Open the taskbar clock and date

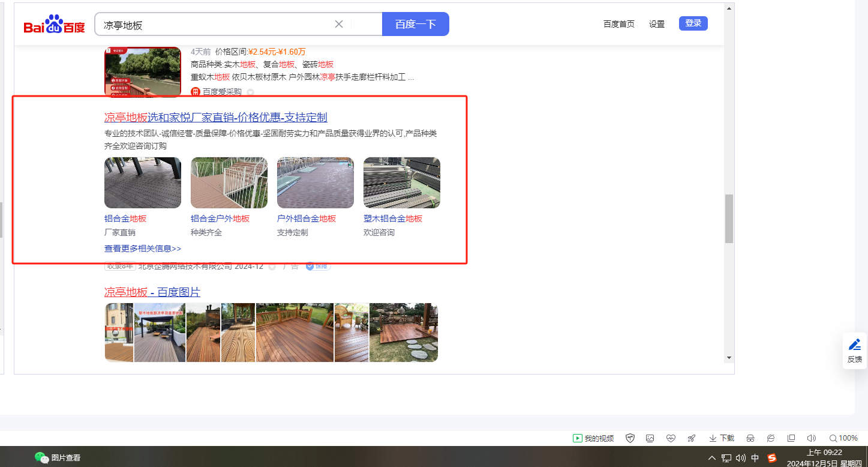(x=824, y=458)
